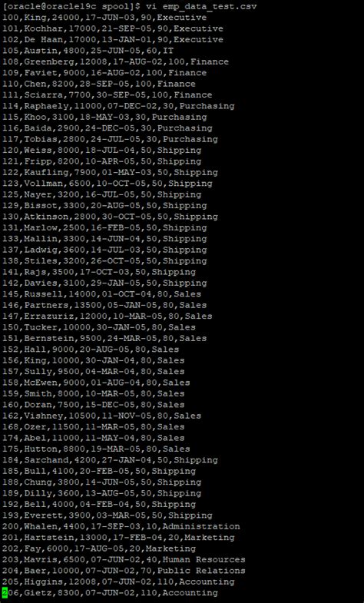Viewport: 364px width, 603px height.
Task: Click the name 'Kochhar' in row 101
Action: coord(43,29)
